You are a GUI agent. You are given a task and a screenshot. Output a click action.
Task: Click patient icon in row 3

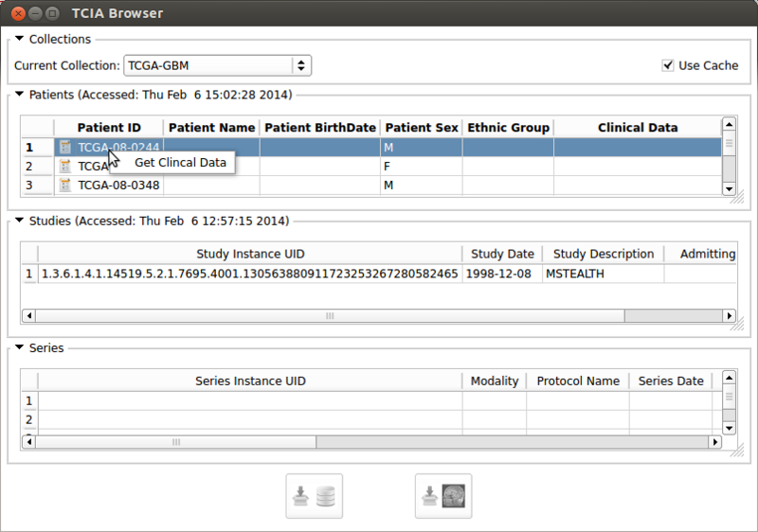tap(65, 185)
